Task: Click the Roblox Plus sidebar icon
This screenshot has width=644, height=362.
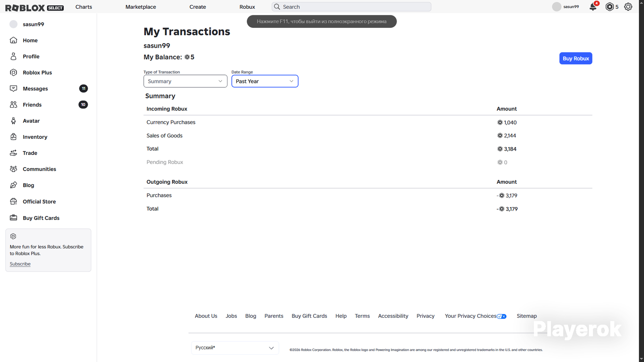Action: coord(13,72)
